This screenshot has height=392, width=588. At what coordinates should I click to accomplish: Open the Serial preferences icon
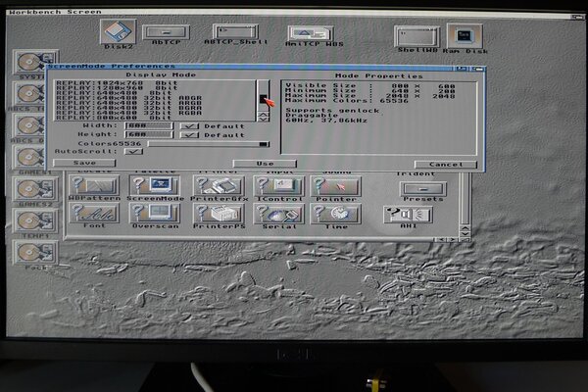tap(277, 213)
